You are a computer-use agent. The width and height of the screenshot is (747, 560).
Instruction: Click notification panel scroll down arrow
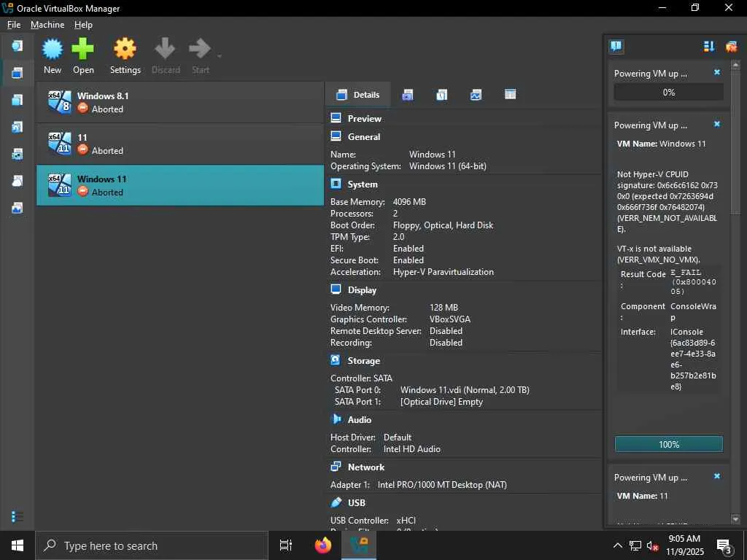735,519
